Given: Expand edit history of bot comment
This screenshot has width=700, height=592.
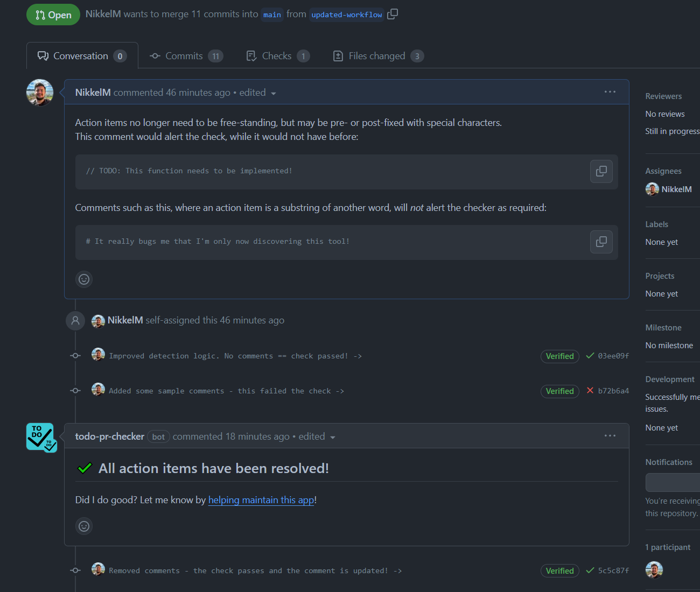Looking at the screenshot, I should click(x=332, y=437).
